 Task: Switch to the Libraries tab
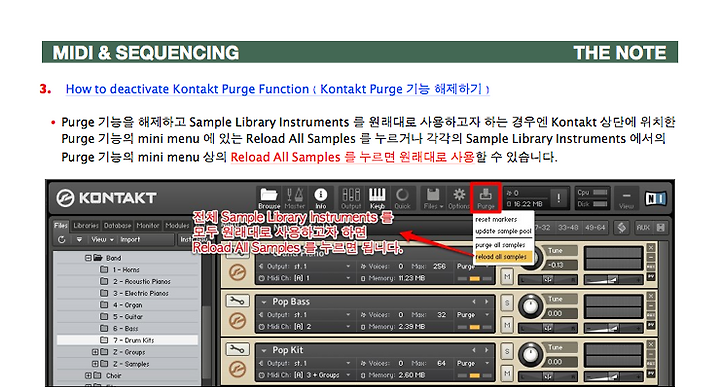86,225
